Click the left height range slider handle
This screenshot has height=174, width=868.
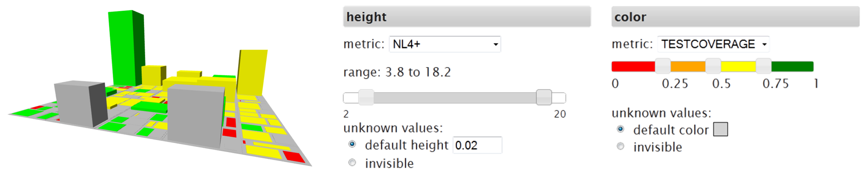(366, 97)
